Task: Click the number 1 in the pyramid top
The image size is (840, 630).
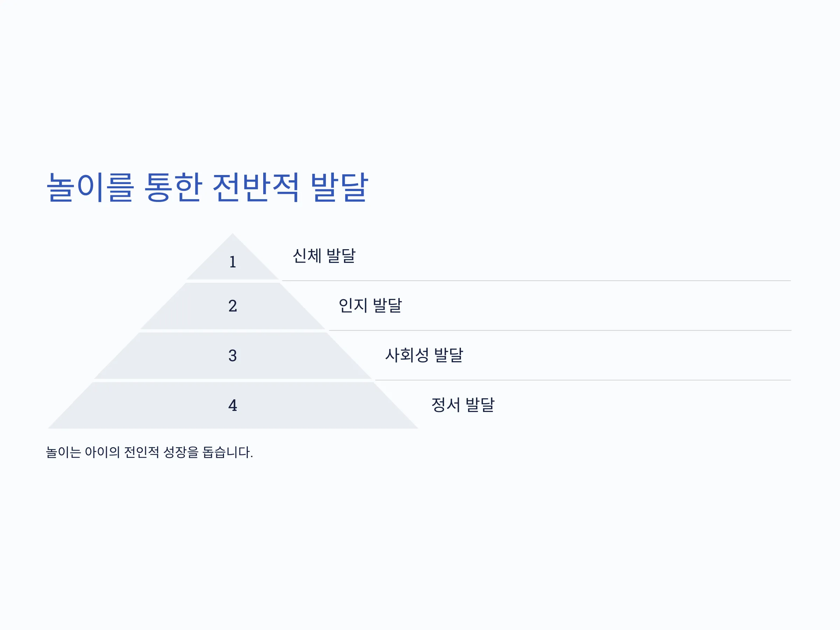Action: click(x=233, y=262)
